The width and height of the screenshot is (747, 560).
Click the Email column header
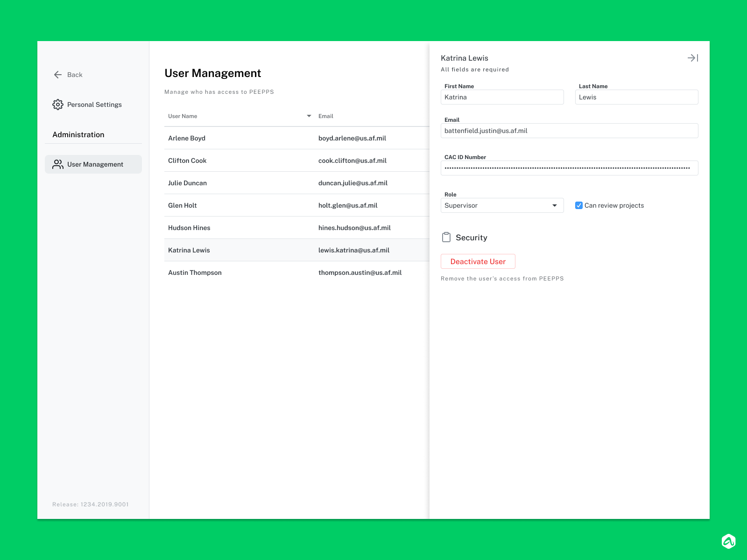[x=326, y=116]
